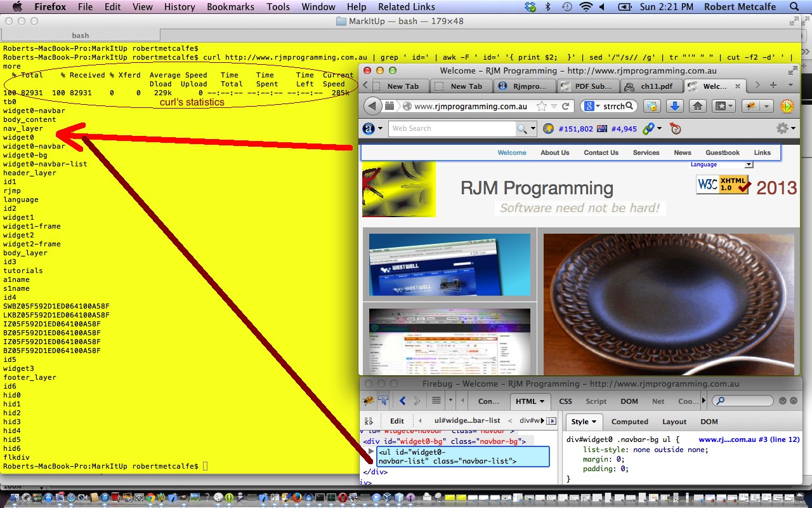Switch to the ch11.pdf browser tab

point(652,86)
